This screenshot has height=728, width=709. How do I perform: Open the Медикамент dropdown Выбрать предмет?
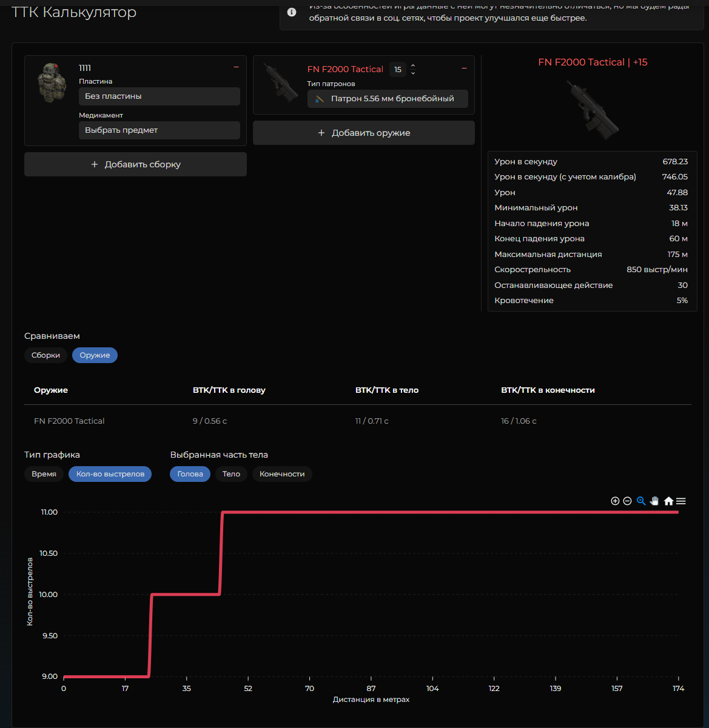(x=160, y=130)
